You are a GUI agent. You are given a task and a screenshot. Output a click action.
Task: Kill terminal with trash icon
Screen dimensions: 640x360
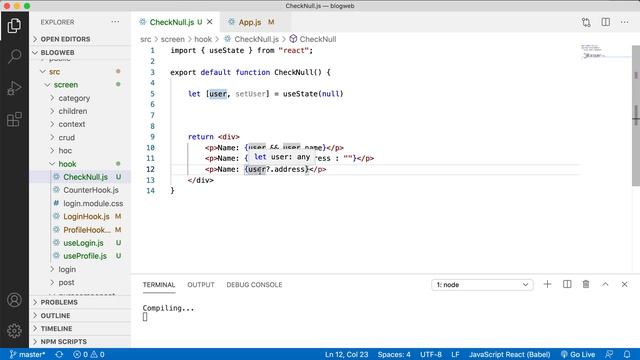click(586, 284)
